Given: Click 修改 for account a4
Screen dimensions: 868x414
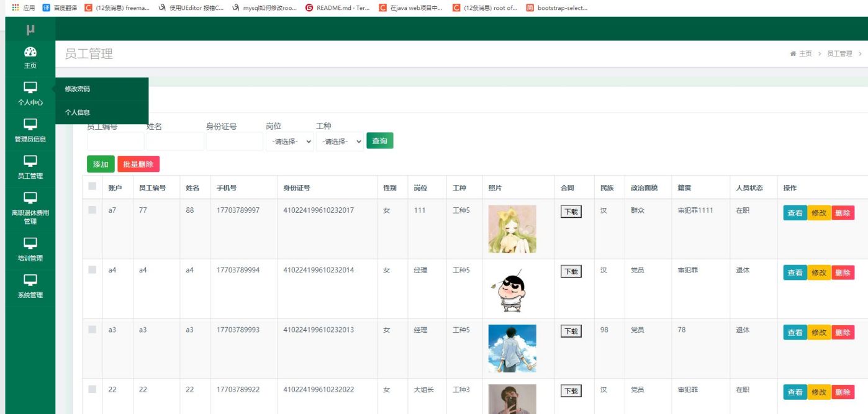Looking at the screenshot, I should click(x=819, y=272).
